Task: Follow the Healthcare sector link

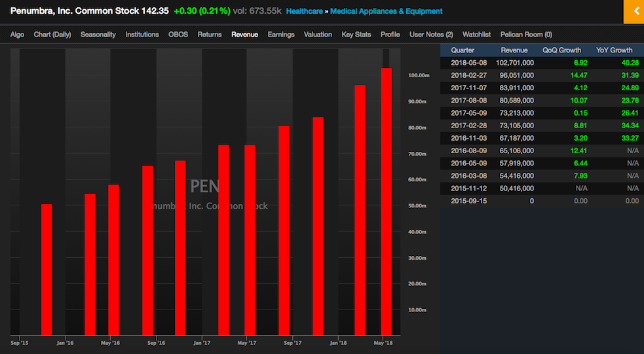Action: pyautogui.click(x=305, y=12)
